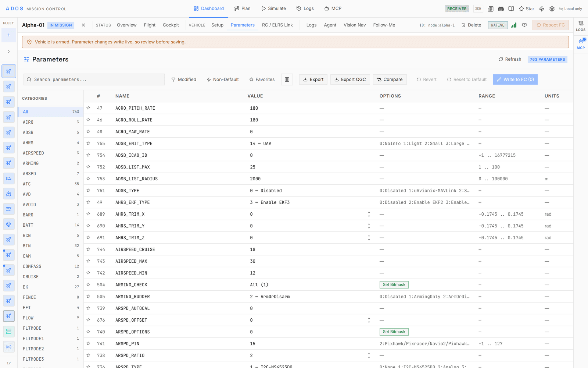Viewport: 588px width, 368px height.
Task: Click the lightning bolt icon in header
Action: click(x=542, y=9)
